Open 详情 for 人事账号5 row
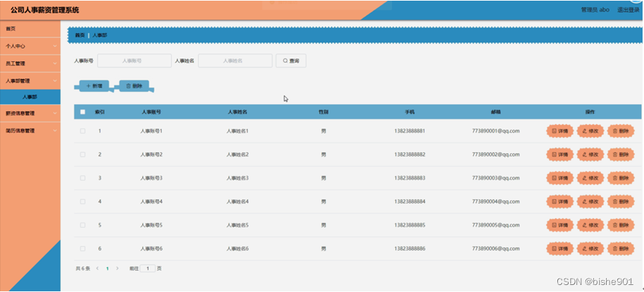 pos(560,225)
